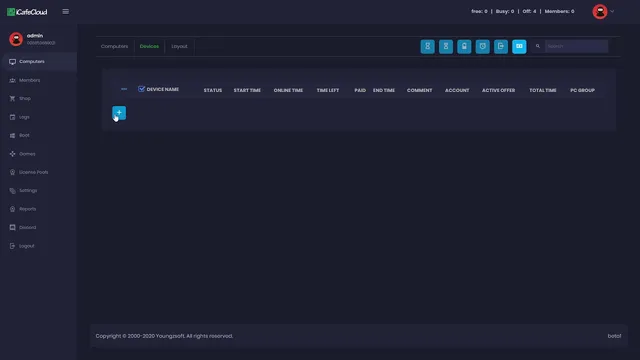
Task: Click the checkout exit toolbar button
Action: 501,47
